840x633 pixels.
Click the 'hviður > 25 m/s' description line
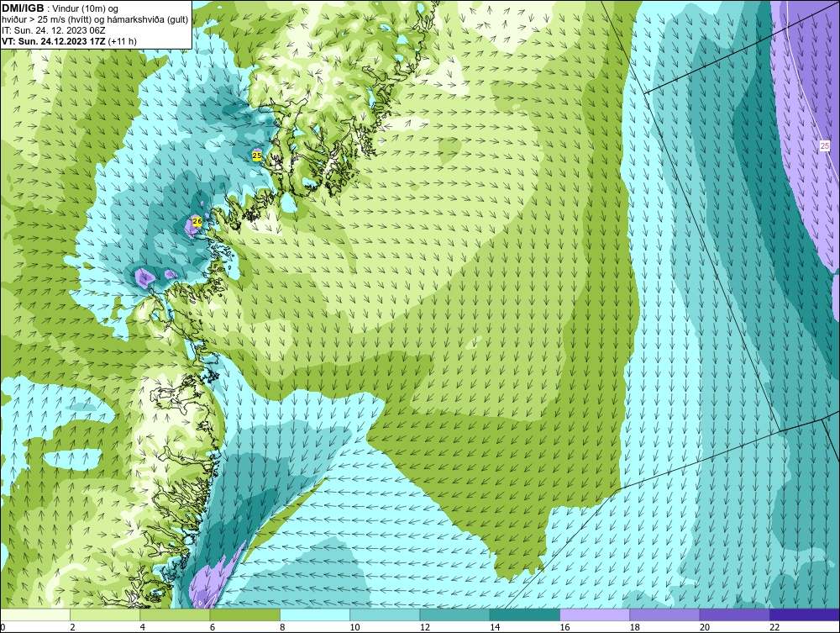95,20
